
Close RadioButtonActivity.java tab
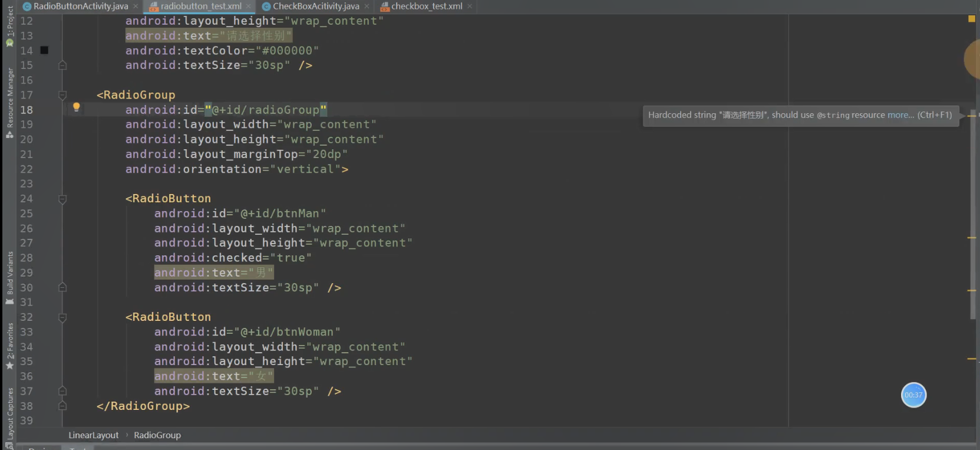pos(135,6)
